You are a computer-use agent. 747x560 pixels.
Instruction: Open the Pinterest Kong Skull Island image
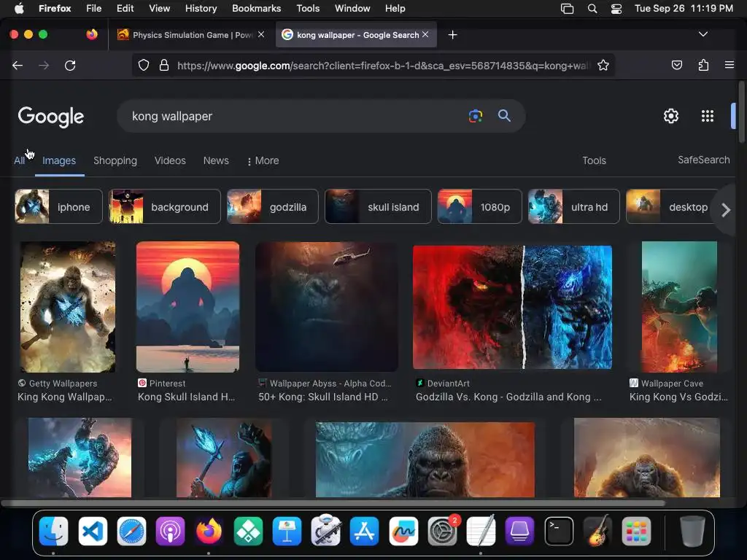click(187, 307)
